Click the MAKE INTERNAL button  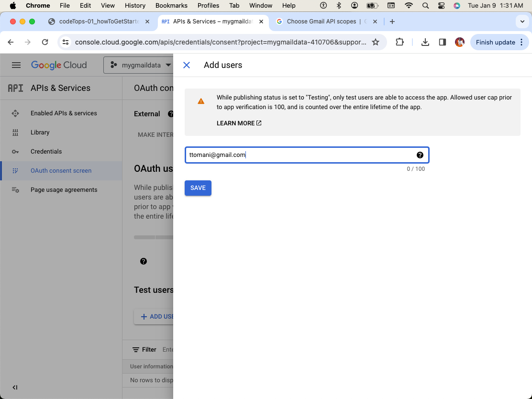(155, 135)
